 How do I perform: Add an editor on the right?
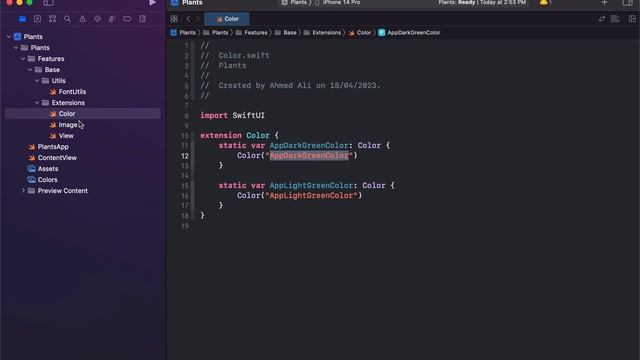tap(632, 19)
